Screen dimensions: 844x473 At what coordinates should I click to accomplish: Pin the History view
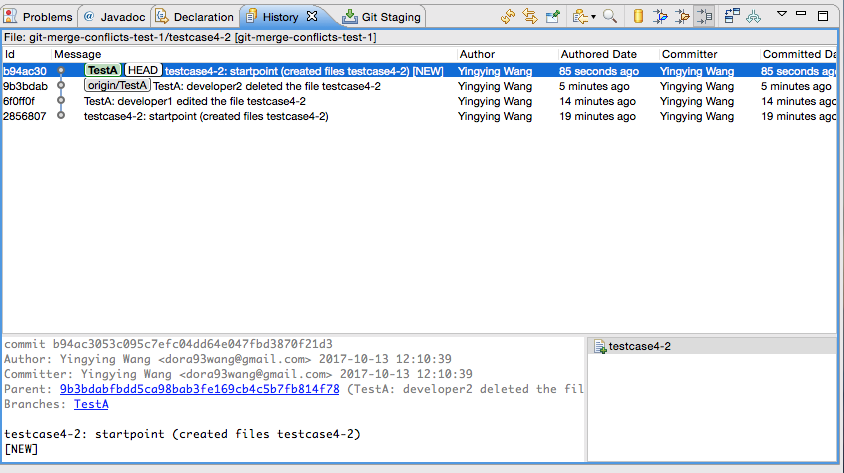pos(553,17)
